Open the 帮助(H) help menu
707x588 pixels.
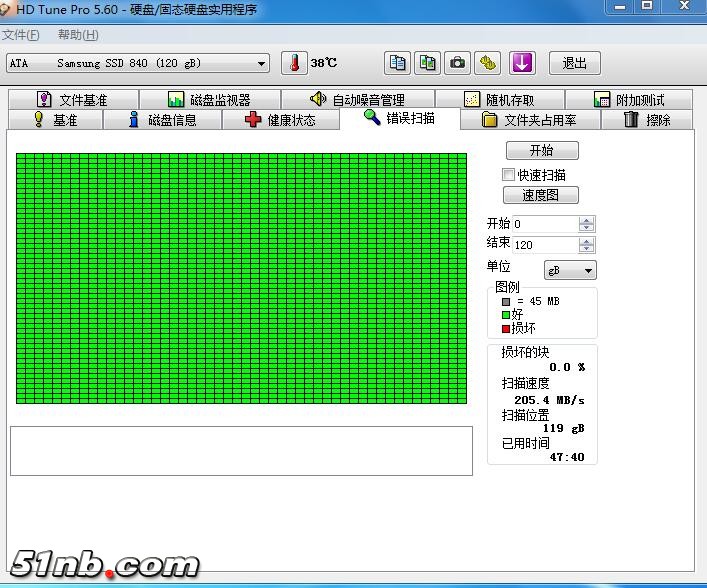[78, 35]
